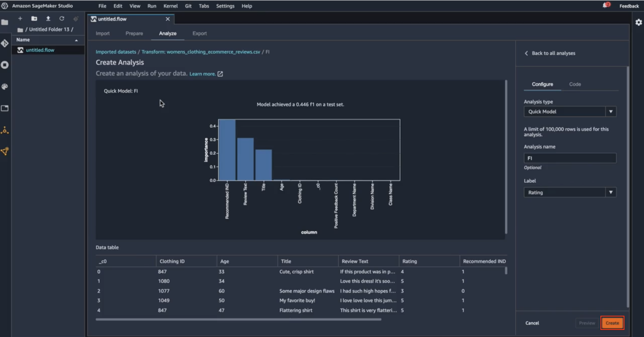The image size is (644, 337).
Task: Click the Review Text bar in chart
Action: (x=245, y=159)
